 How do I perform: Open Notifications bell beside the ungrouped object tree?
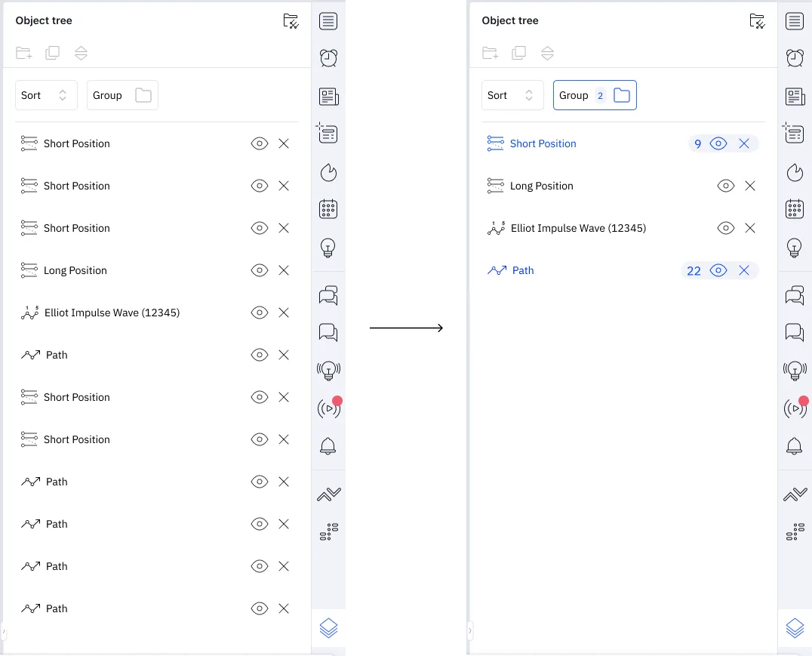(x=328, y=446)
